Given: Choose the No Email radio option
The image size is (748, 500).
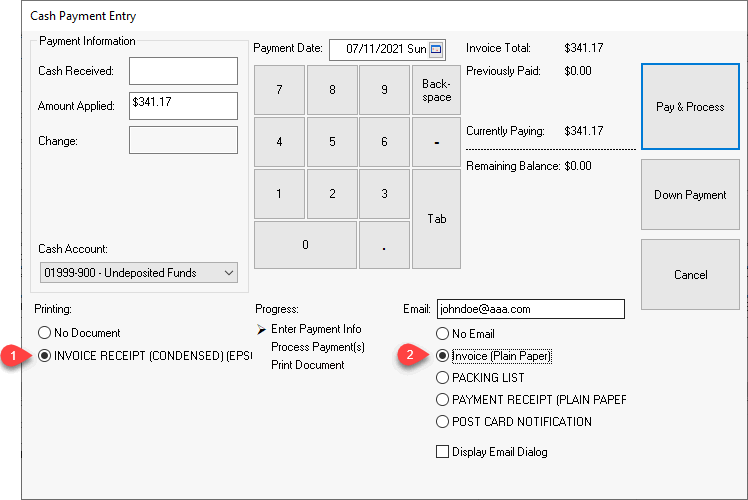Looking at the screenshot, I should click(x=443, y=334).
